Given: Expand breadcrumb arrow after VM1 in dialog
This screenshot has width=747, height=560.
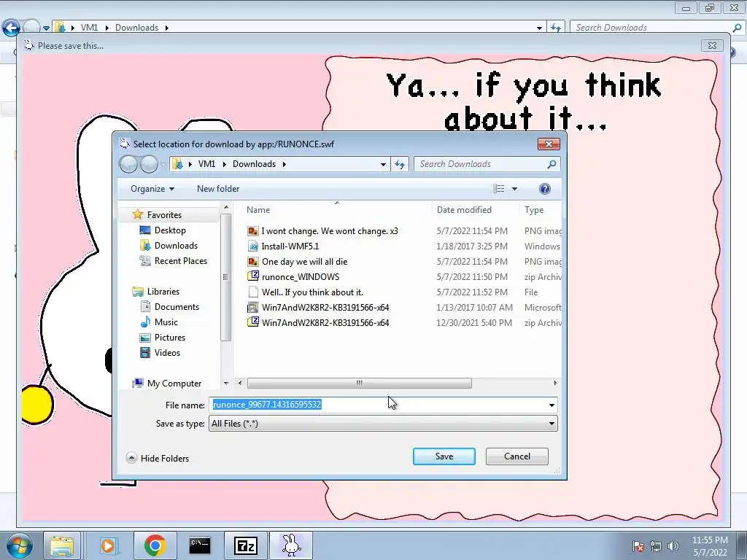Looking at the screenshot, I should tap(225, 164).
